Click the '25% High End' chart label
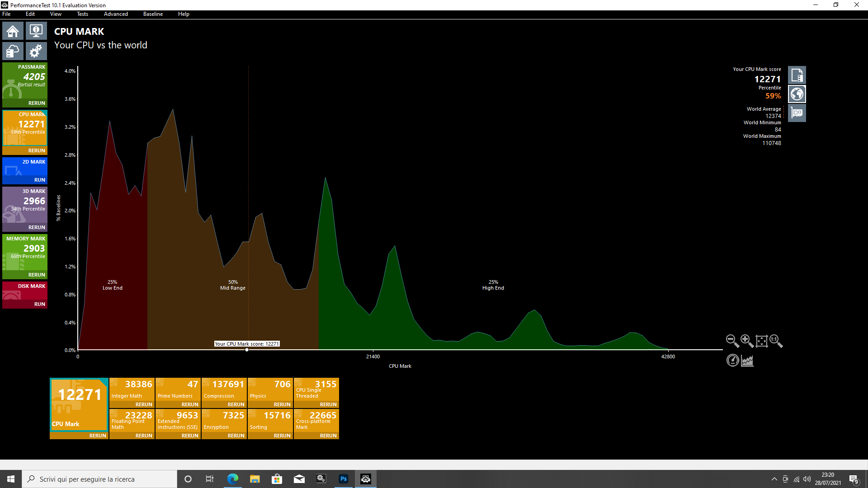Viewport: 868px width, 488px height. click(x=493, y=285)
